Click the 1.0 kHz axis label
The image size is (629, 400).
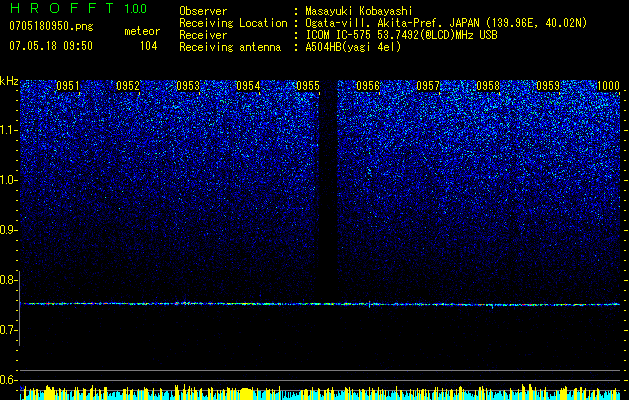[9, 180]
